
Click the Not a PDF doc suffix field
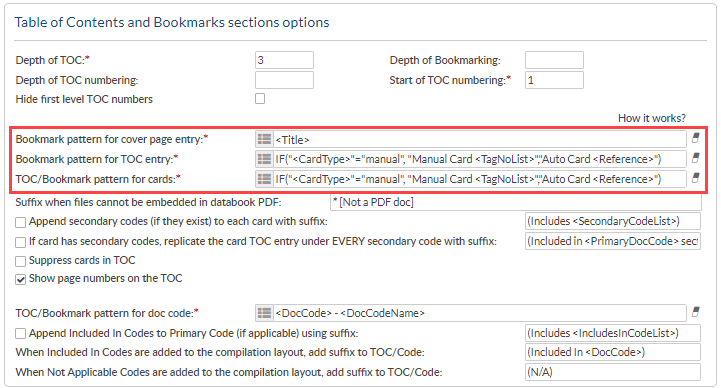pyautogui.click(x=516, y=202)
